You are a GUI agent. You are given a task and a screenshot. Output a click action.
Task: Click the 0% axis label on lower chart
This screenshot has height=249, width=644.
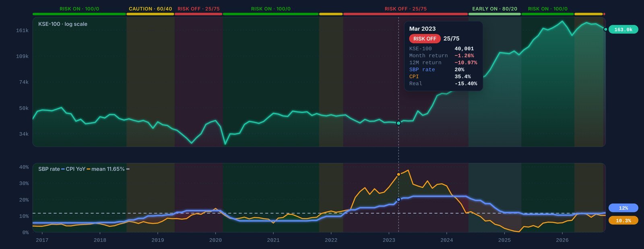pos(25,233)
